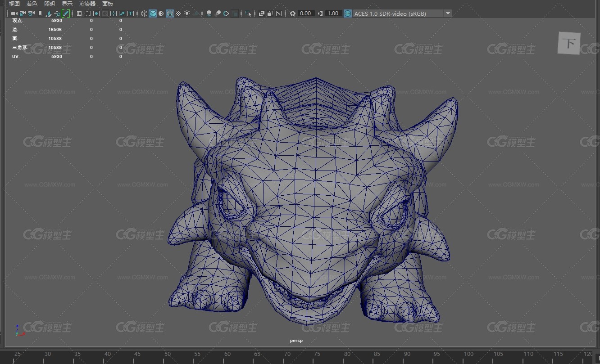Click the Gamma reset icon
The width and height of the screenshot is (600, 364).
320,13
